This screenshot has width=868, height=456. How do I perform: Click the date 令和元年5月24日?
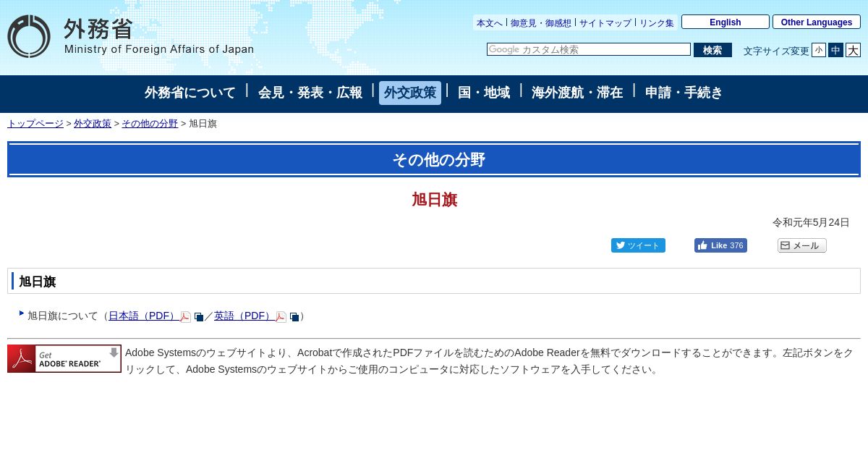click(x=811, y=222)
